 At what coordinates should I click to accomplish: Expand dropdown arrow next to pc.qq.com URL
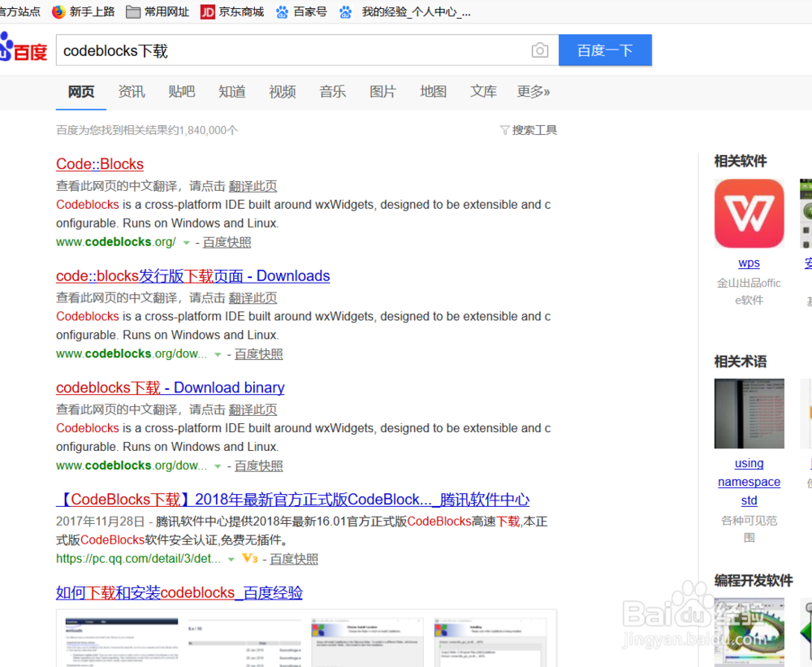231,559
